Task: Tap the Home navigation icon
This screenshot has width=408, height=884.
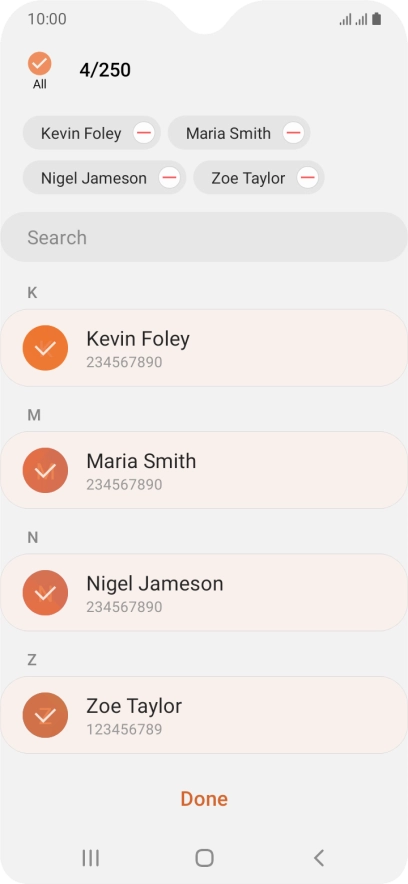Action: pyautogui.click(x=204, y=858)
